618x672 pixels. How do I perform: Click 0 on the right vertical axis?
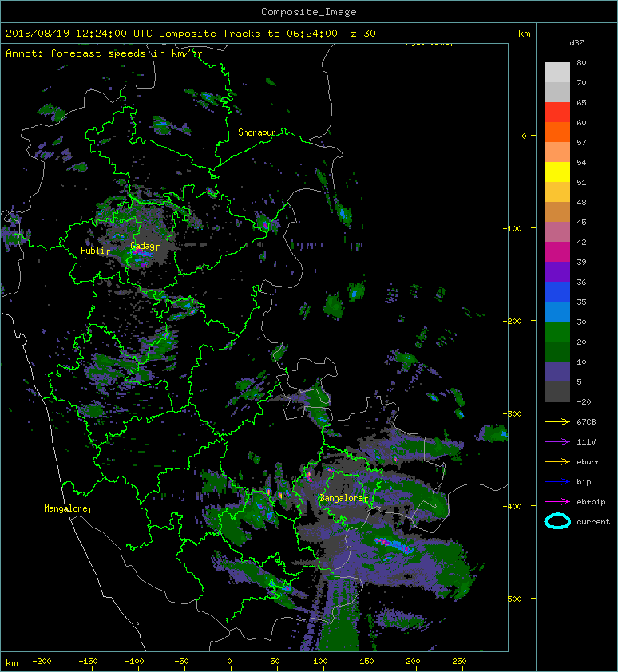(524, 136)
